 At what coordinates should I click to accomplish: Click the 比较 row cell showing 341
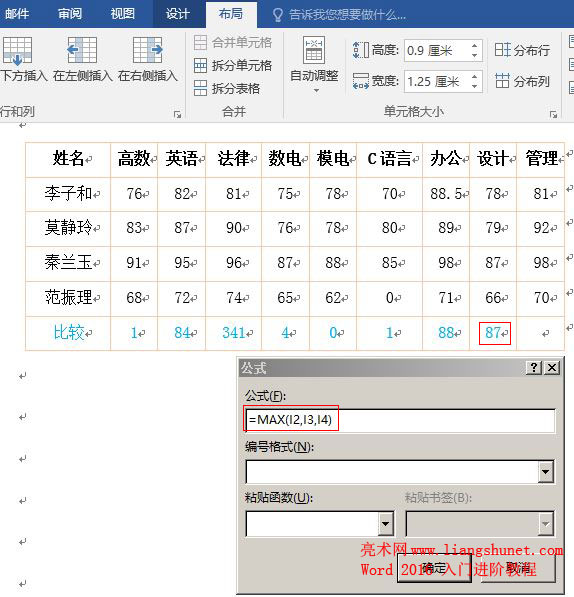(x=233, y=333)
